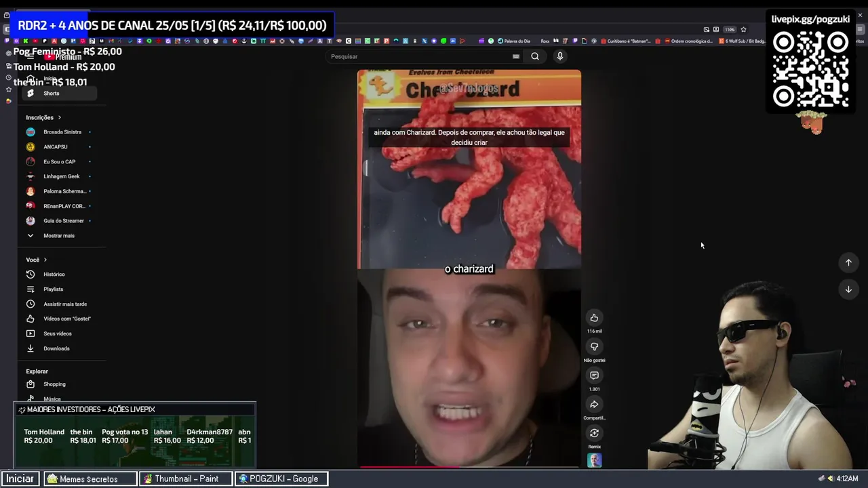Dislike the Short (Não gostei)

pos(594,347)
